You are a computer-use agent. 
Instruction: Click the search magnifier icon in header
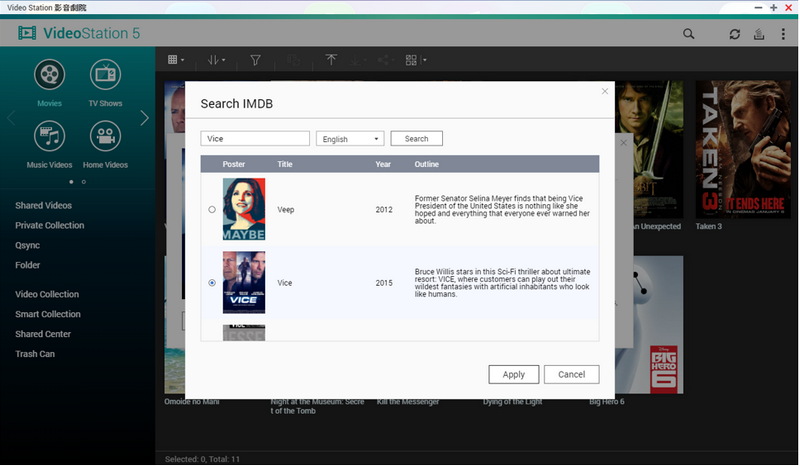coord(688,34)
